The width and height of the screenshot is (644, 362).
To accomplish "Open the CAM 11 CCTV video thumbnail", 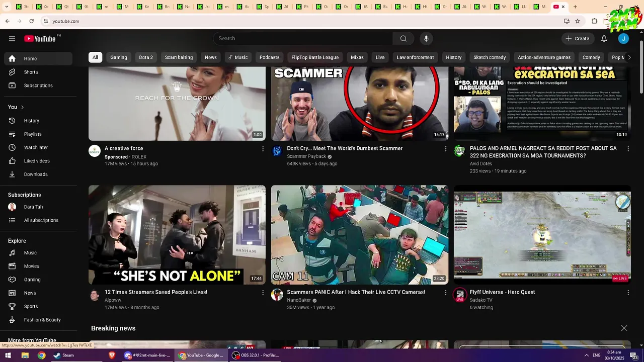I will click(360, 235).
